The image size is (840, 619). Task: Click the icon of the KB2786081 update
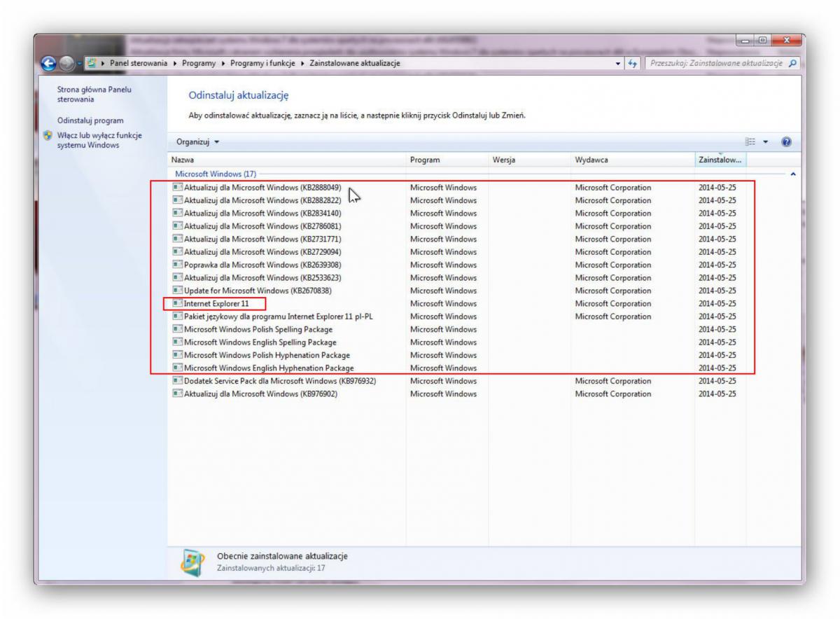tap(177, 226)
